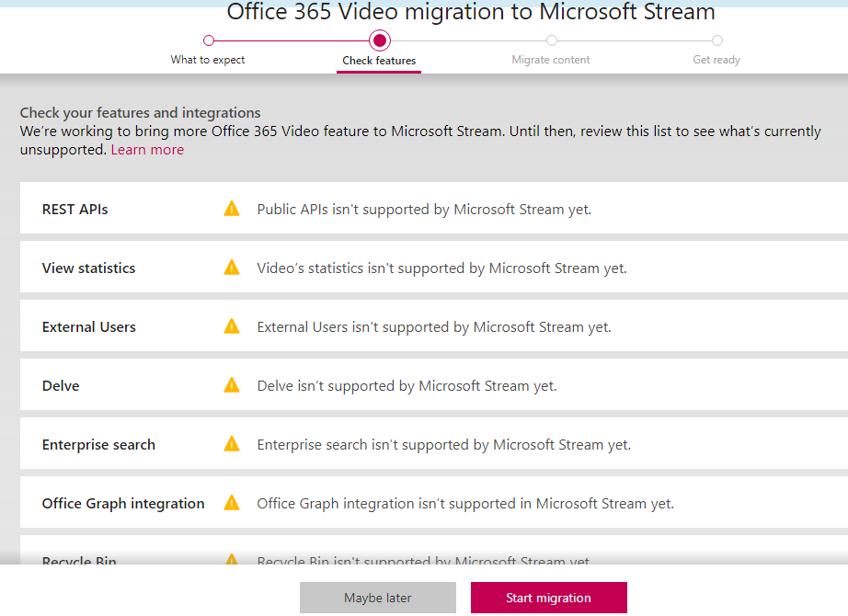Open the 'Migrate content' step label
Image resolution: width=848 pixels, height=616 pixels.
pyautogui.click(x=551, y=60)
